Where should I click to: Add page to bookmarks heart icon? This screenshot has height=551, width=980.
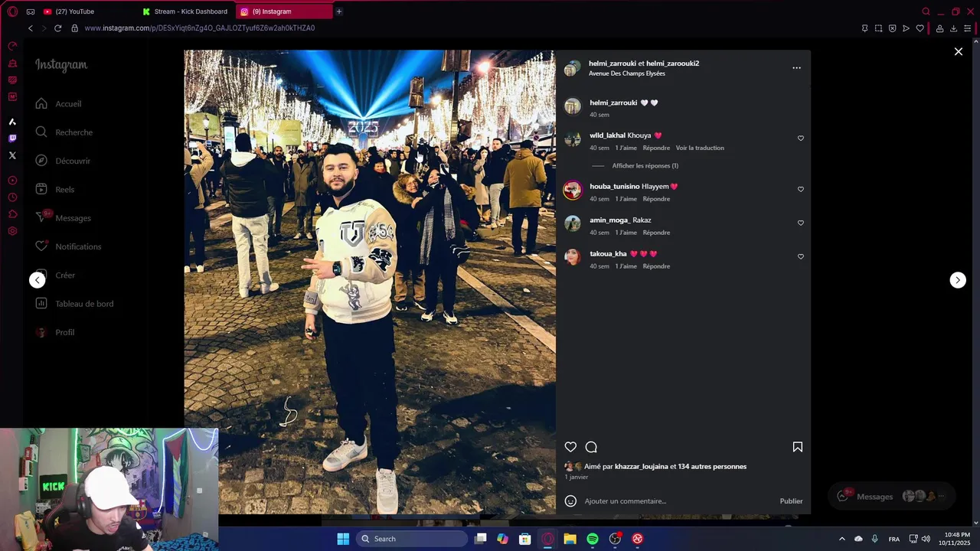click(920, 28)
